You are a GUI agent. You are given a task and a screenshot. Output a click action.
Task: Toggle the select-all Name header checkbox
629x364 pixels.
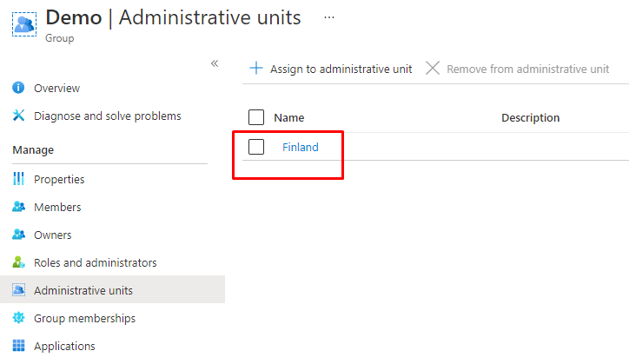tap(256, 118)
